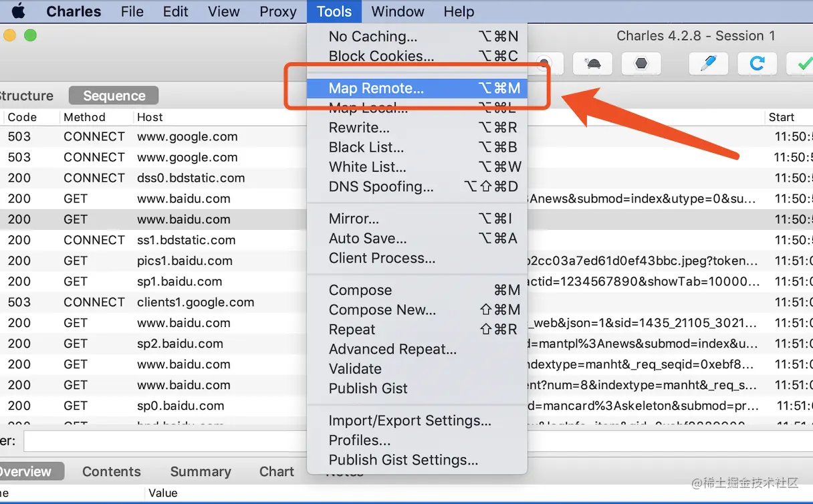Open the Charles application menu
813x504 pixels.
point(74,11)
